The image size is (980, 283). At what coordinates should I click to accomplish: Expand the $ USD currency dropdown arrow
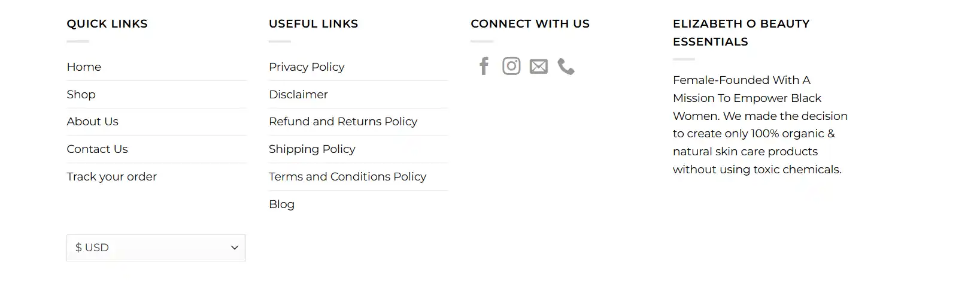tap(235, 248)
